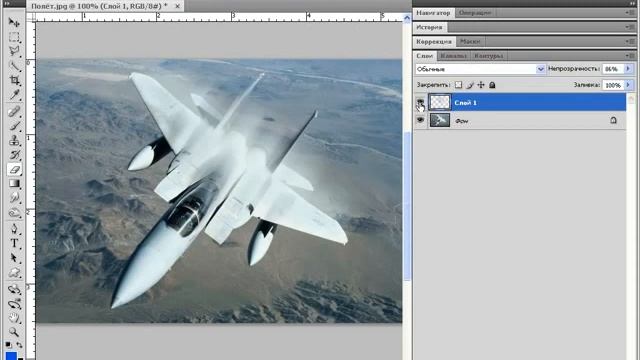Click the Фон layer lock icon
The height and width of the screenshot is (360, 640).
point(613,120)
